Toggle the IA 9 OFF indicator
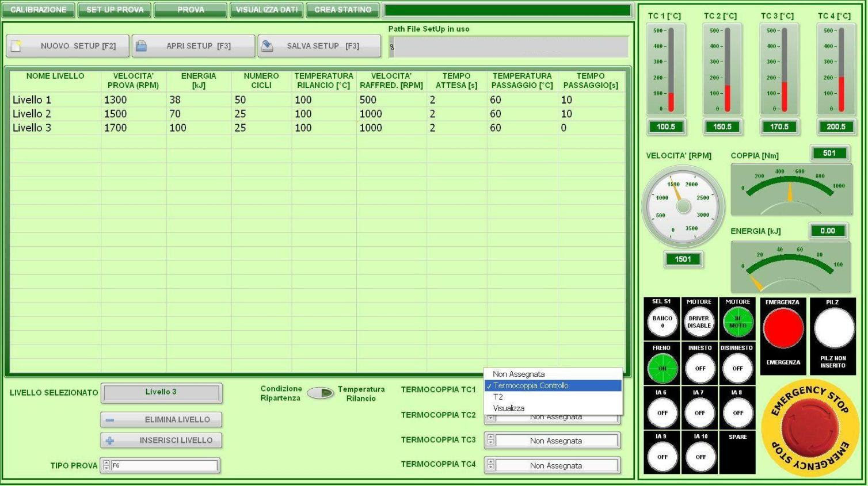The height and width of the screenshot is (486, 868). [662, 457]
